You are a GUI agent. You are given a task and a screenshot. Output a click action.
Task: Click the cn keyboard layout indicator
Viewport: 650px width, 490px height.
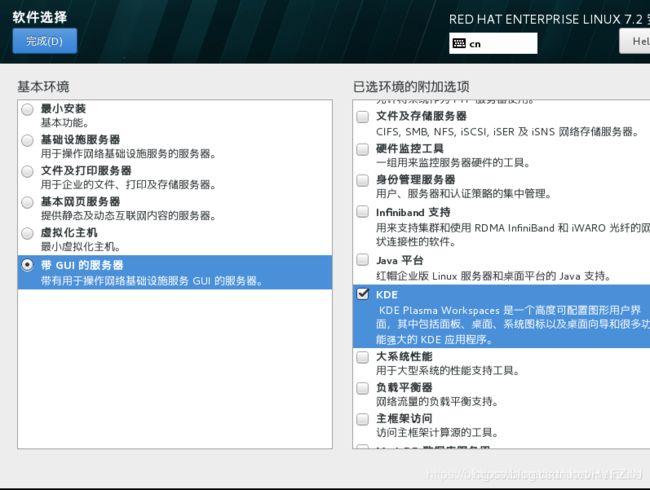point(493,44)
